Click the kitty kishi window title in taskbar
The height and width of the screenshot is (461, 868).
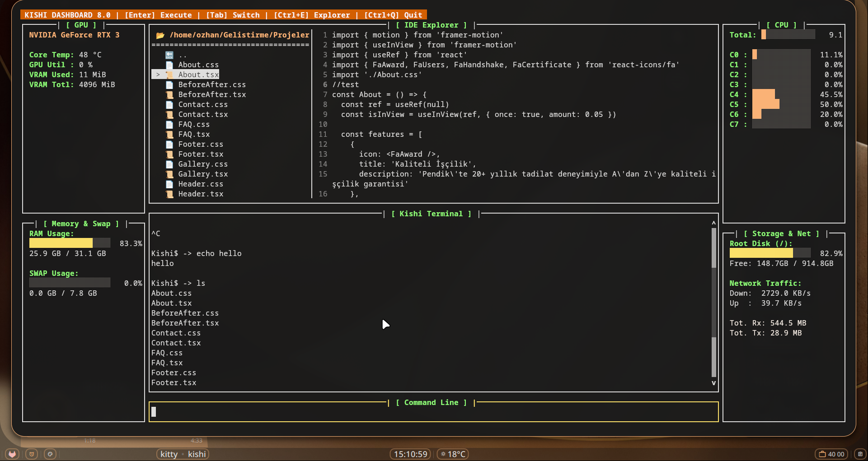pyautogui.click(x=183, y=454)
